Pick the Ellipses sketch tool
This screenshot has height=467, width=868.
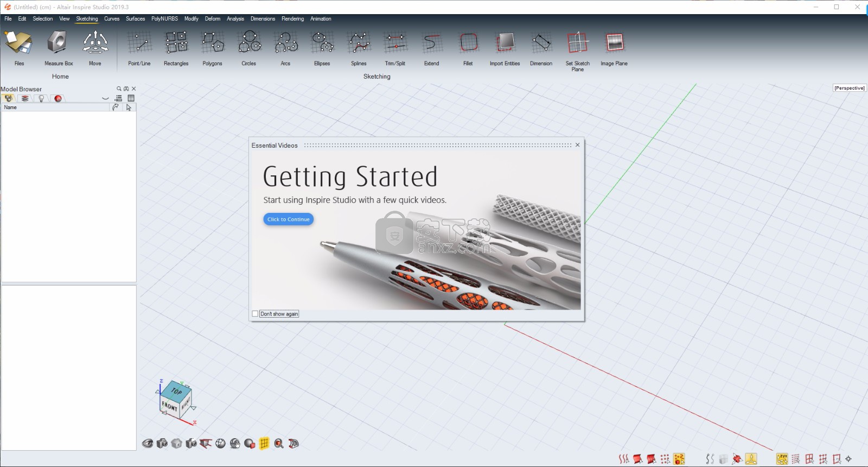322,48
